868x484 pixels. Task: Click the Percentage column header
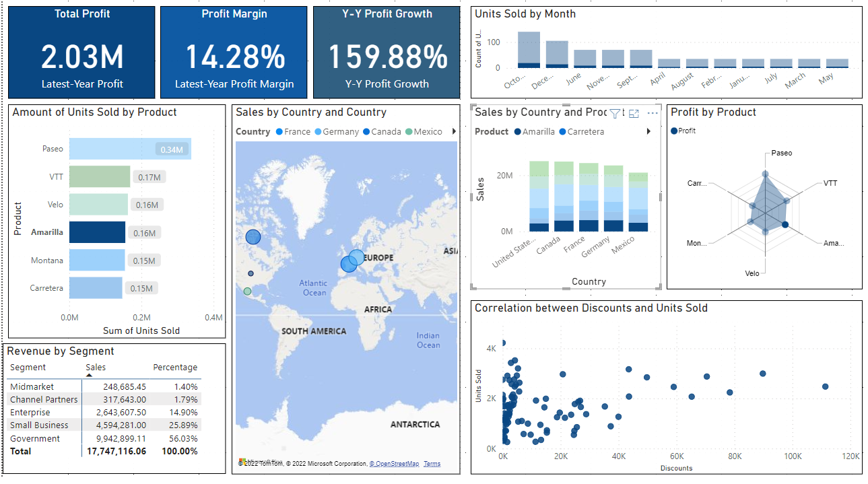click(175, 368)
